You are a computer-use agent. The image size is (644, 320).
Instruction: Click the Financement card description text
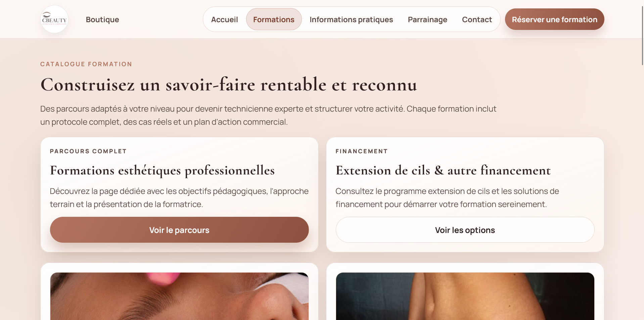click(447, 198)
